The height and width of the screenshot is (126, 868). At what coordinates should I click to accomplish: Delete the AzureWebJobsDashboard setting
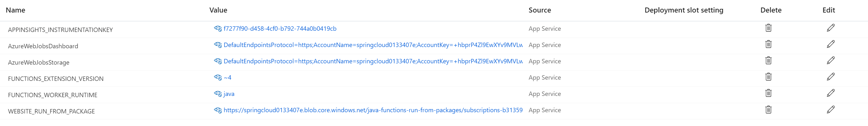point(768,44)
